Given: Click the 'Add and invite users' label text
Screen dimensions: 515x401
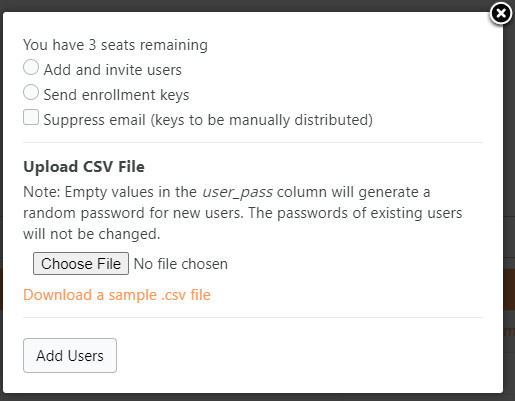Looking at the screenshot, I should [x=113, y=70].
